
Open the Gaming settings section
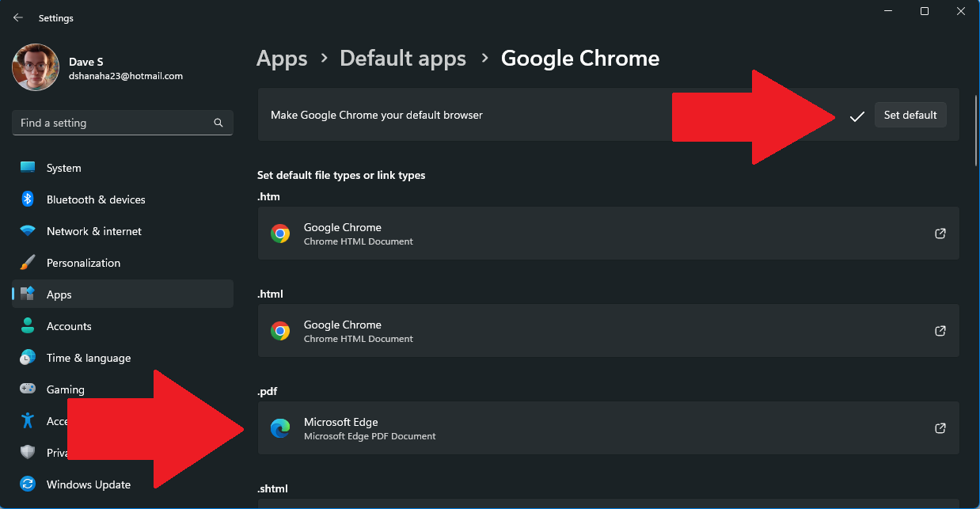65,389
